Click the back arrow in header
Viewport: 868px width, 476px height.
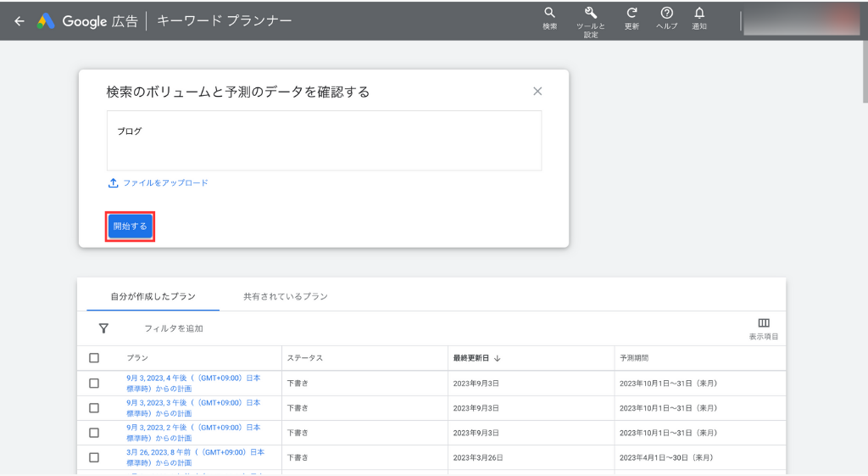(19, 21)
